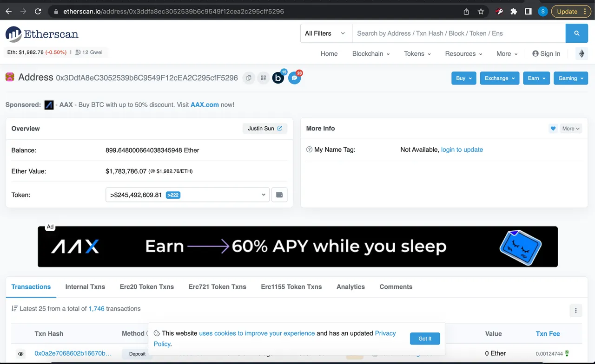This screenshot has height=364, width=595.
Task: Open the Analytics tab
Action: [x=350, y=287]
